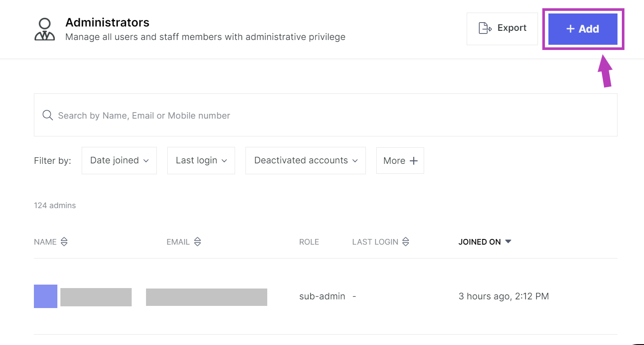This screenshot has width=644, height=345.
Task: Click the Export document icon
Action: (x=485, y=28)
